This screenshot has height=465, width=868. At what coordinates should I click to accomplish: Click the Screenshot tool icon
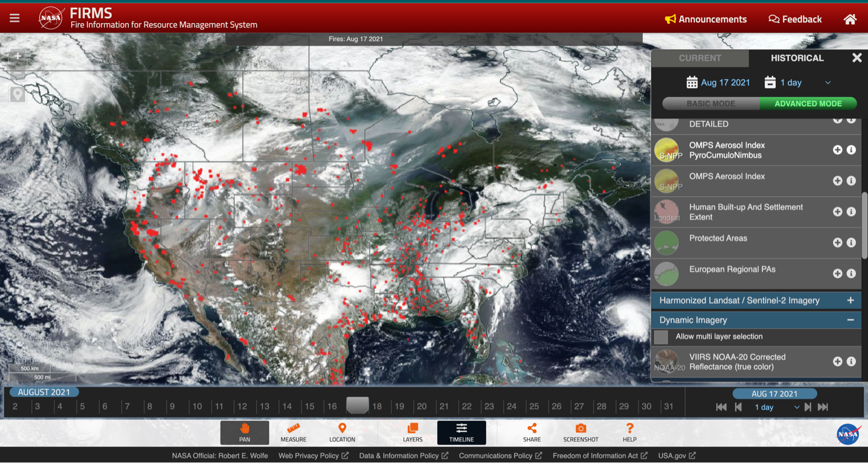point(580,432)
